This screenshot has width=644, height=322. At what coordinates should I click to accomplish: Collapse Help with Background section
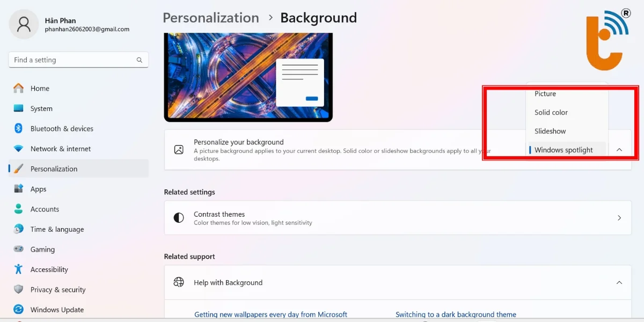(x=619, y=282)
